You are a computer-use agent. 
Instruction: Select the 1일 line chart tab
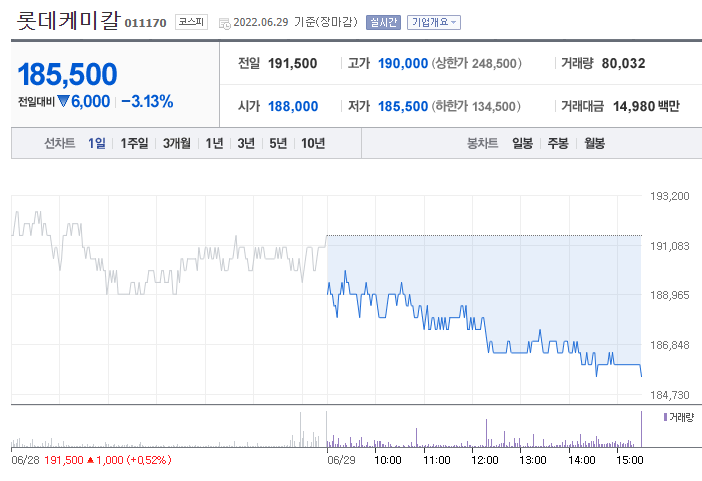pyautogui.click(x=97, y=143)
